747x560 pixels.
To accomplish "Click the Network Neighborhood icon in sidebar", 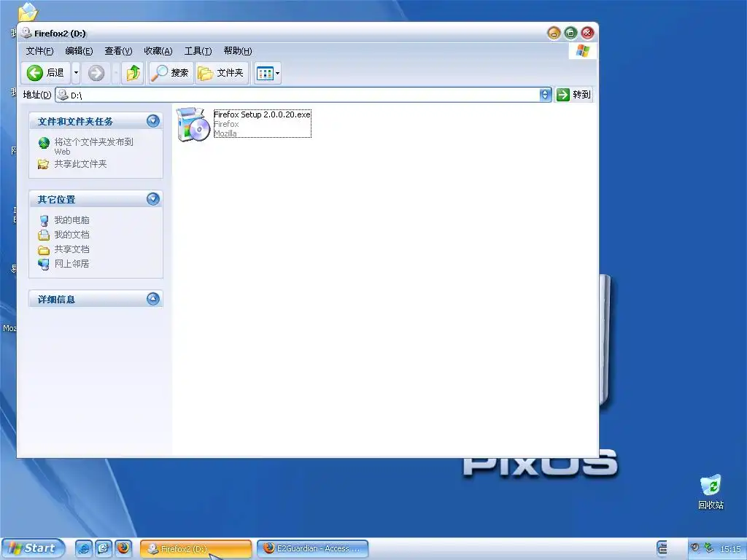I will pyautogui.click(x=44, y=264).
